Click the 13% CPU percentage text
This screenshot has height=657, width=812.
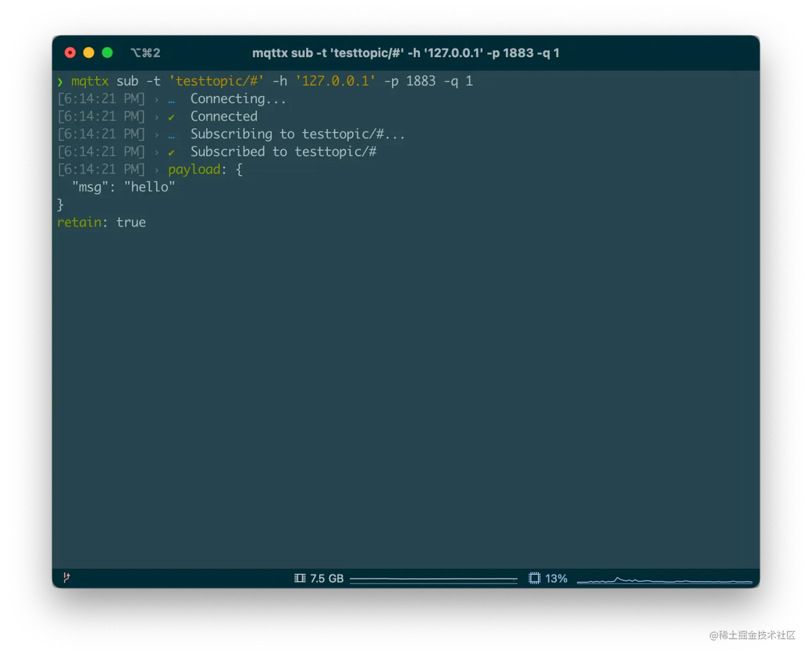[x=557, y=579]
